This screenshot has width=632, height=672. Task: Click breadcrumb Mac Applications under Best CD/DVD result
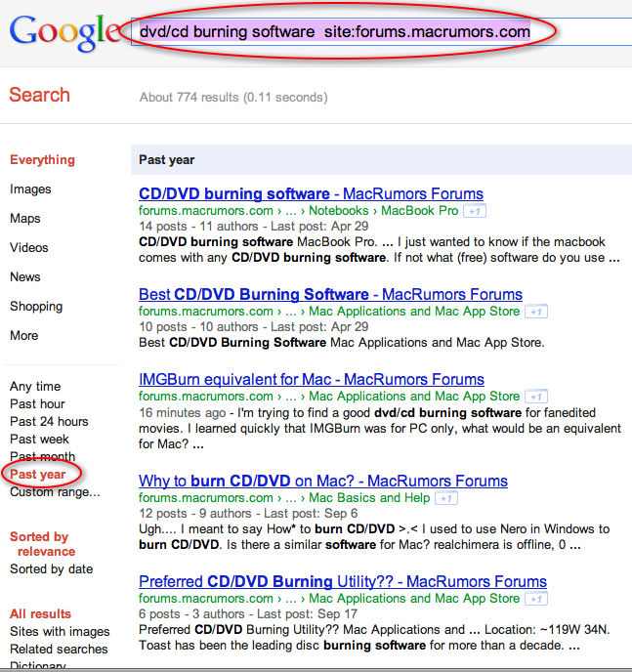click(x=414, y=312)
